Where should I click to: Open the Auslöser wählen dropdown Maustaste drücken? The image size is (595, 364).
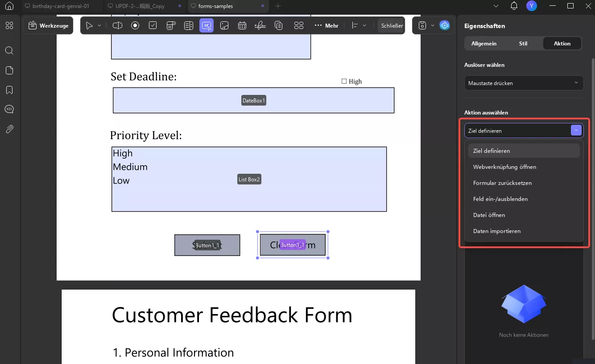524,83
